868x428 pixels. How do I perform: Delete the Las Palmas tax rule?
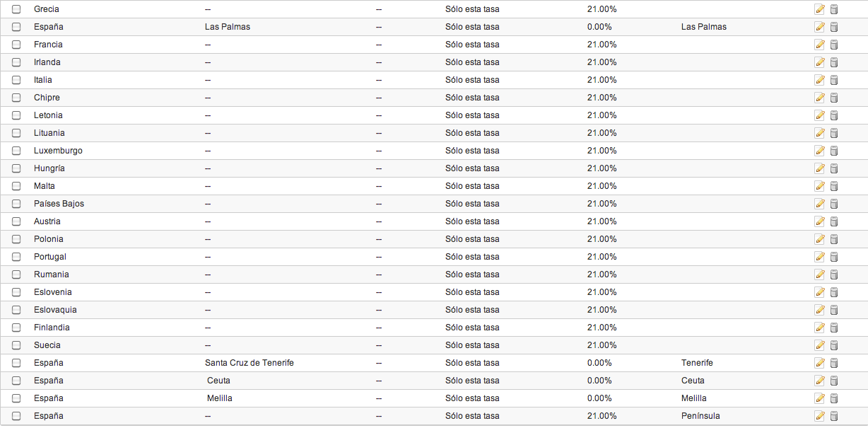click(x=833, y=27)
